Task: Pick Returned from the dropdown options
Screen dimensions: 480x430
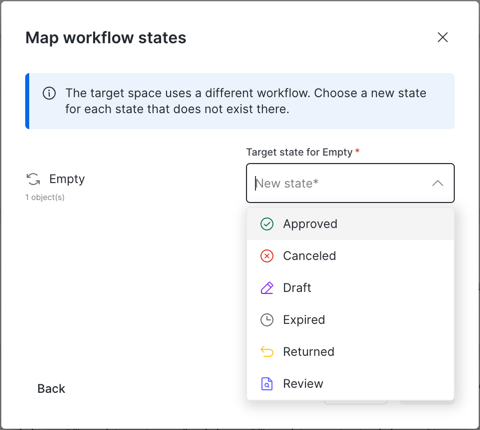Action: 350,352
